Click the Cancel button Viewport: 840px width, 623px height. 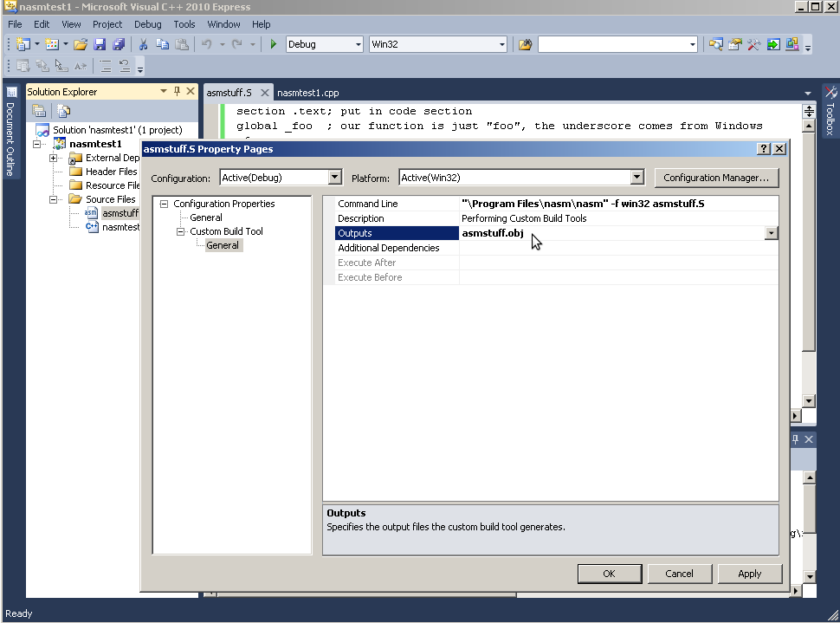click(x=679, y=574)
